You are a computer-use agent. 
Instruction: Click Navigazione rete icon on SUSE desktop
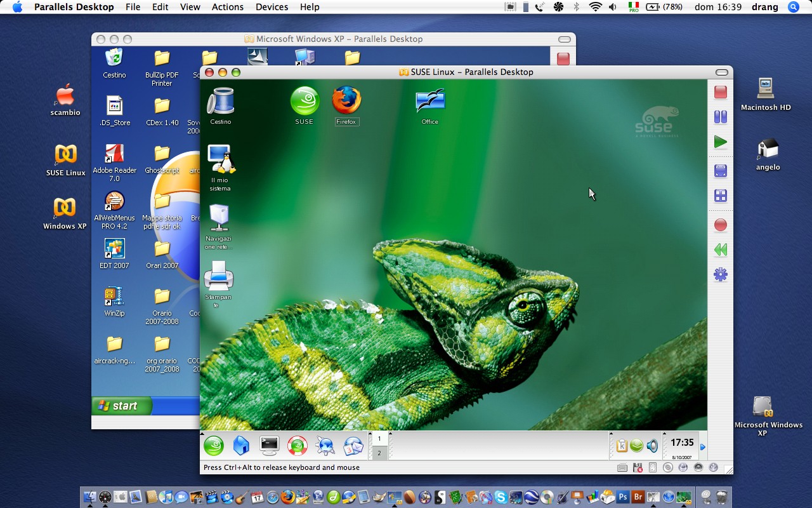(x=219, y=227)
